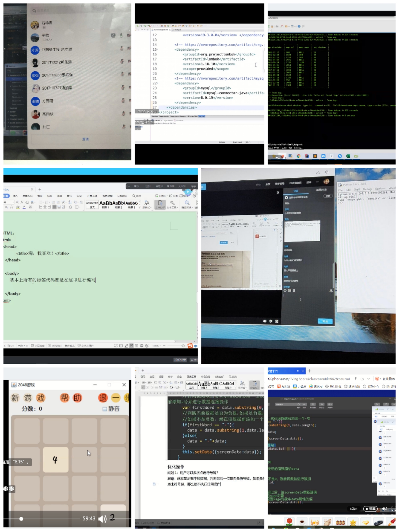
Task: Enable the 静音 mute checkbox in 2048
Action: (x=105, y=409)
